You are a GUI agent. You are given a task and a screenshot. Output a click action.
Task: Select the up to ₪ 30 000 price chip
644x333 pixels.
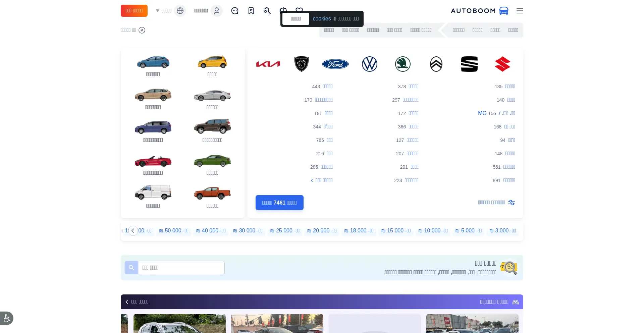pyautogui.click(x=248, y=231)
